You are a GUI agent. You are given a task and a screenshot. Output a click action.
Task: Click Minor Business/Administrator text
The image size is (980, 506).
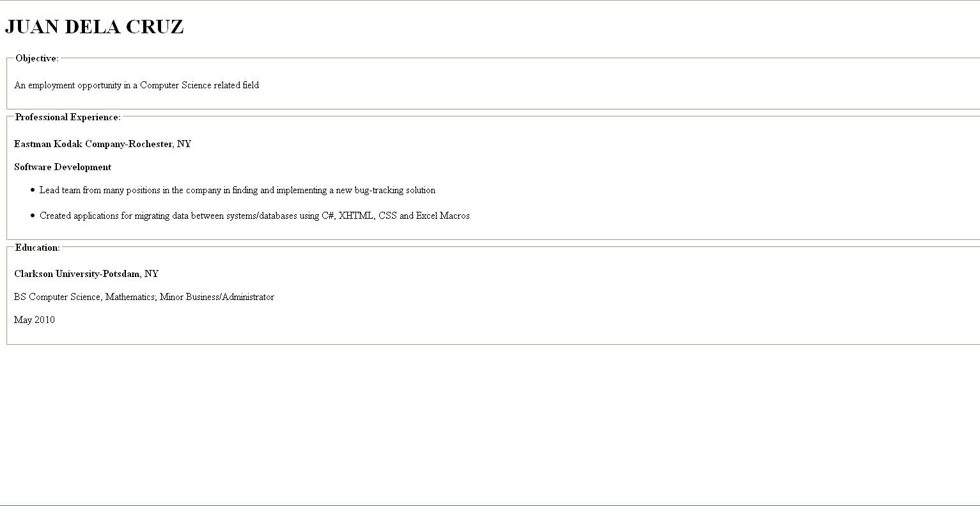[217, 297]
